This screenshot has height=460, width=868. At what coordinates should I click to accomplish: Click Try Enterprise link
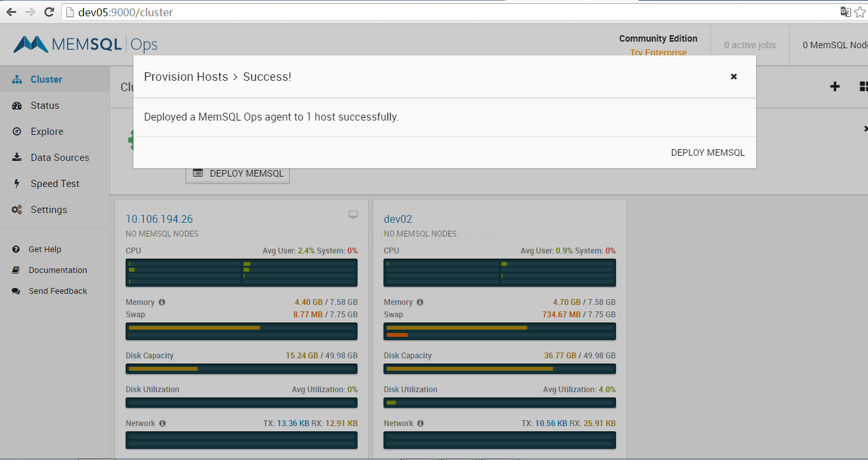pos(658,52)
